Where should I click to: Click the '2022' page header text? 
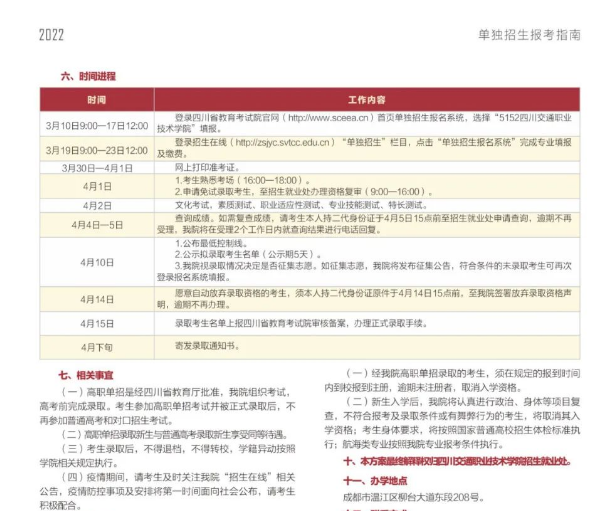click(51, 35)
